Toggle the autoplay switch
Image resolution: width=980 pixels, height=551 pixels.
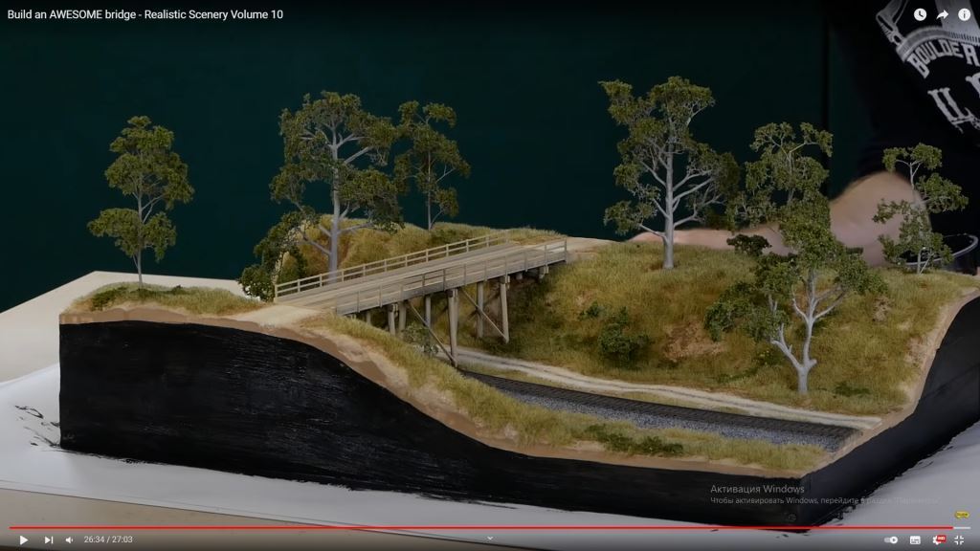891,540
